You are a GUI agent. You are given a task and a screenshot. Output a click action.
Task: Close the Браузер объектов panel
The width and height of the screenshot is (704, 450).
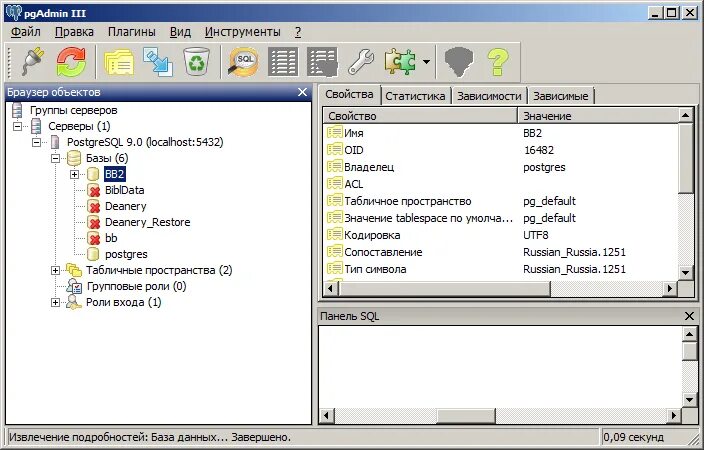303,92
